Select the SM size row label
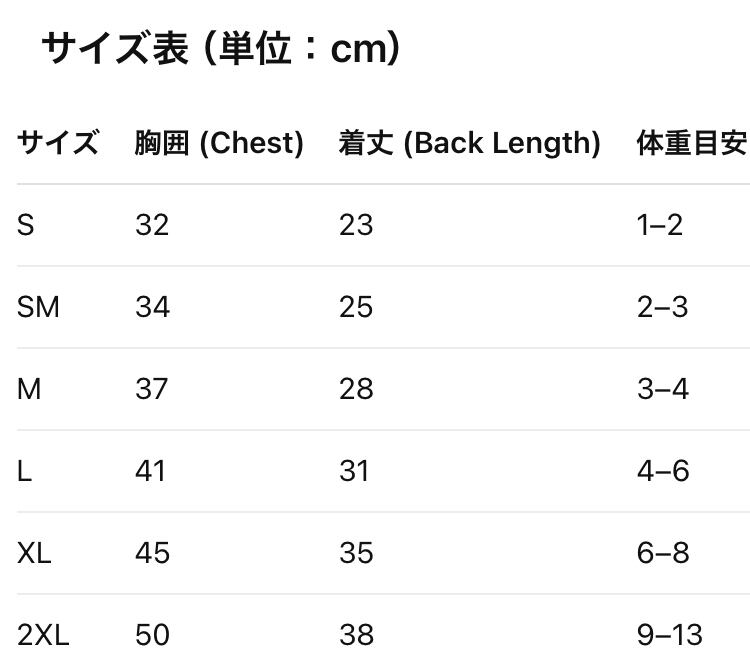750x670 pixels. (38, 307)
